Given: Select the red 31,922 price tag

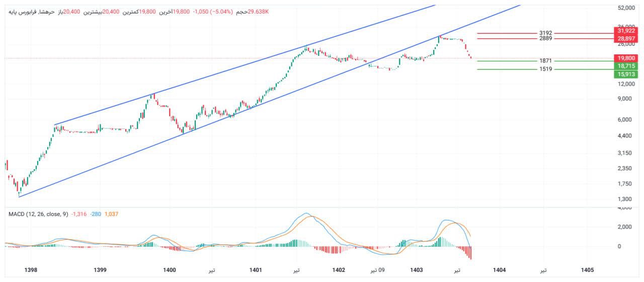Looking at the screenshot, I should 626,31.
